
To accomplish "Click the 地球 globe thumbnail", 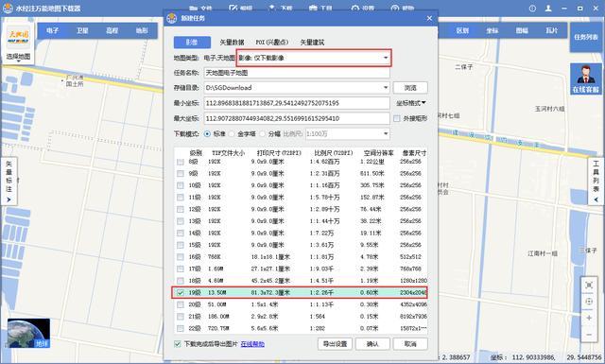I will (28, 333).
